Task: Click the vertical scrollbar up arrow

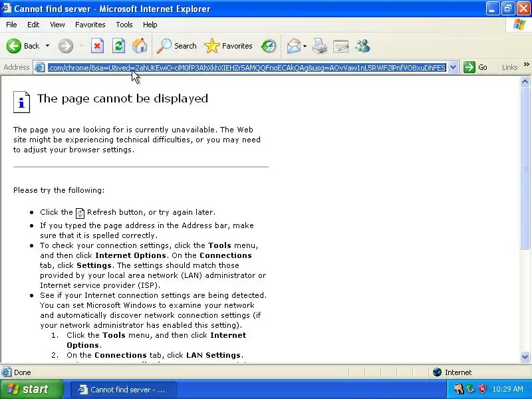Action: 525,81
